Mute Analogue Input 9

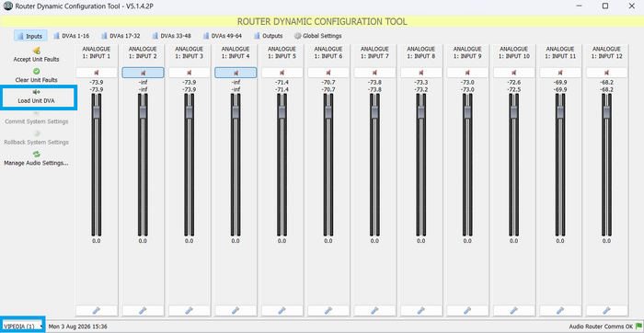467,73
